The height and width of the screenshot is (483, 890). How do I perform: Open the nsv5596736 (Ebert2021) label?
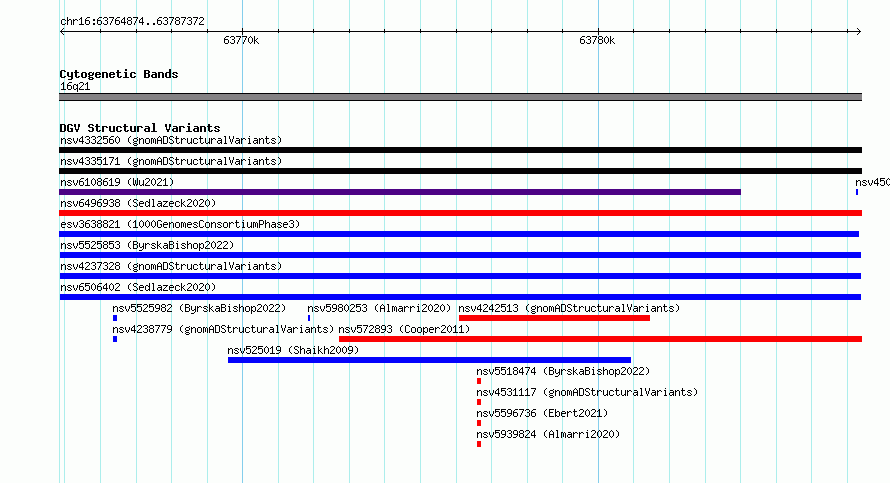[x=542, y=413]
